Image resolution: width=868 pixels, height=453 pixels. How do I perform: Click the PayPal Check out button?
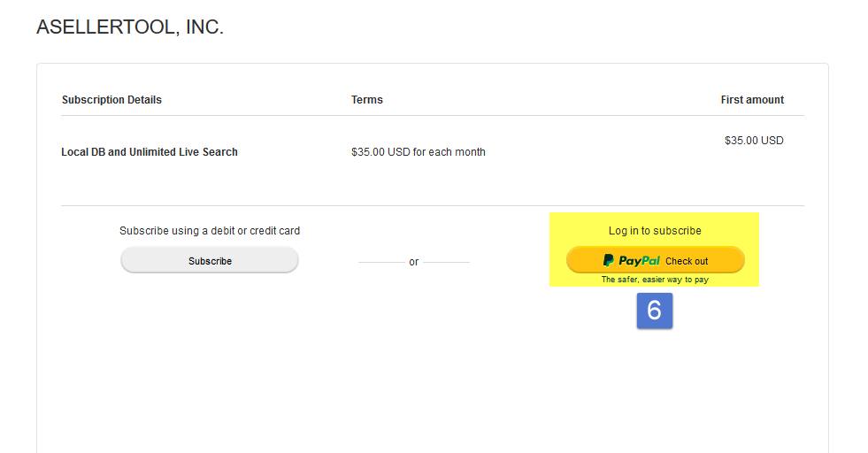(x=655, y=260)
